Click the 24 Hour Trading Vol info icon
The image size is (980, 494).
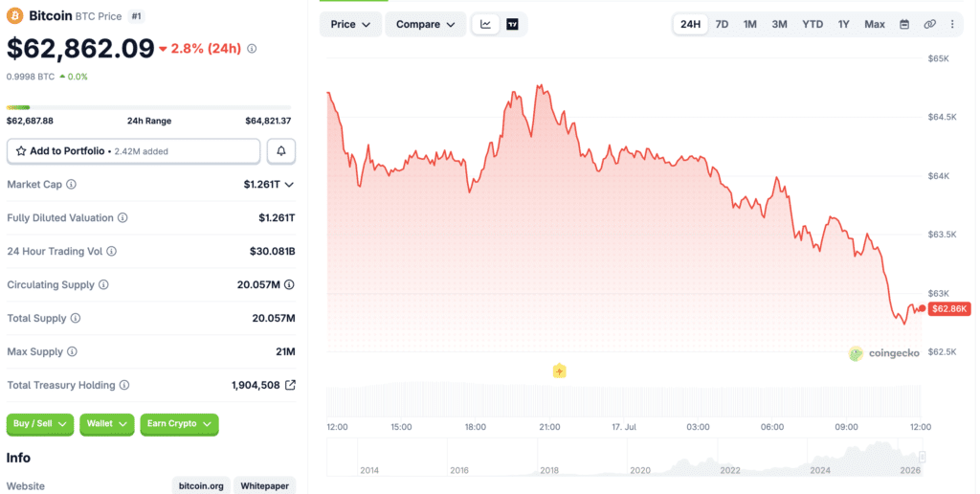111,252
